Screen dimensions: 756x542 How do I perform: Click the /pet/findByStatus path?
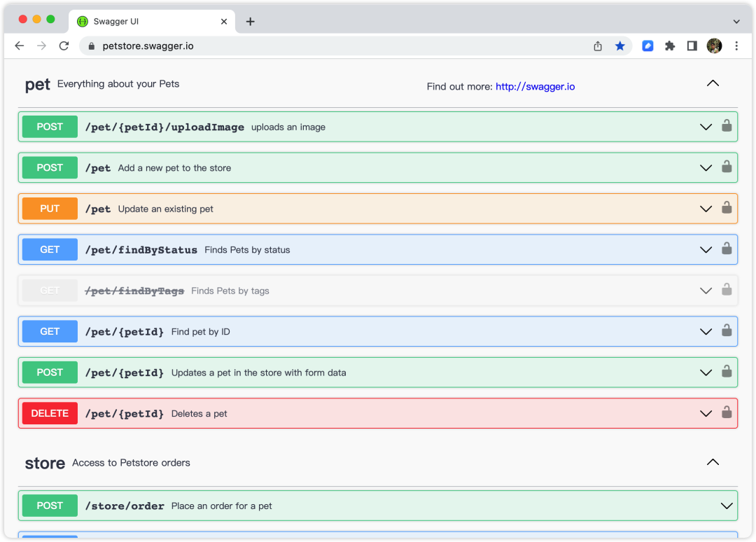click(141, 250)
